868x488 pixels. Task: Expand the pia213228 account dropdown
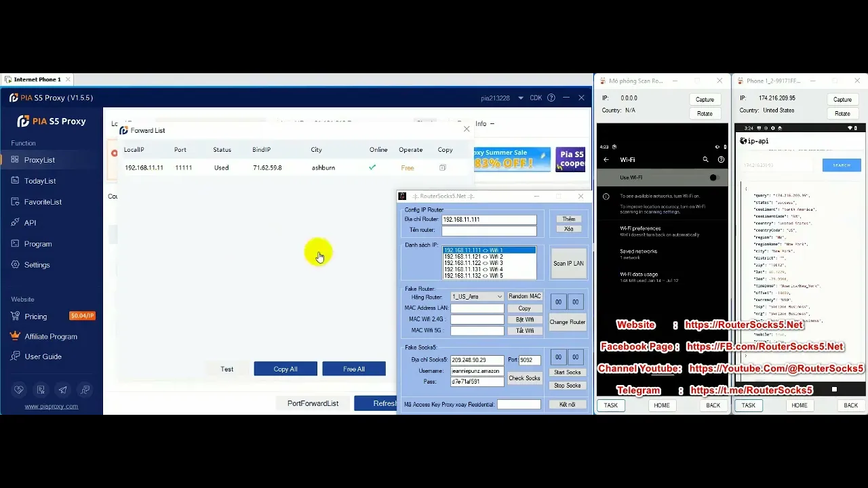tap(521, 98)
